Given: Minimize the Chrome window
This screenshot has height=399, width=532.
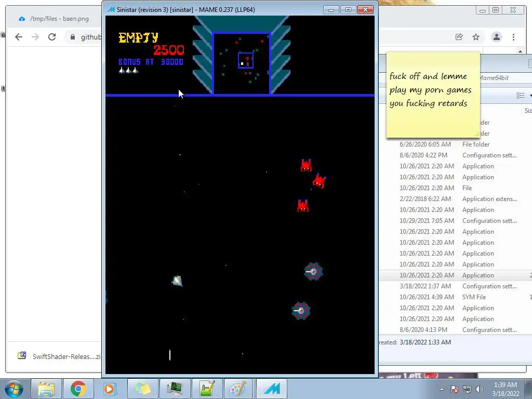Looking at the screenshot, I should coord(482,10).
